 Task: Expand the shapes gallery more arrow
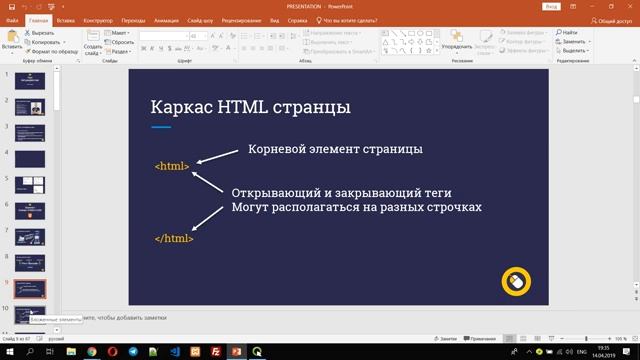tap(437, 51)
